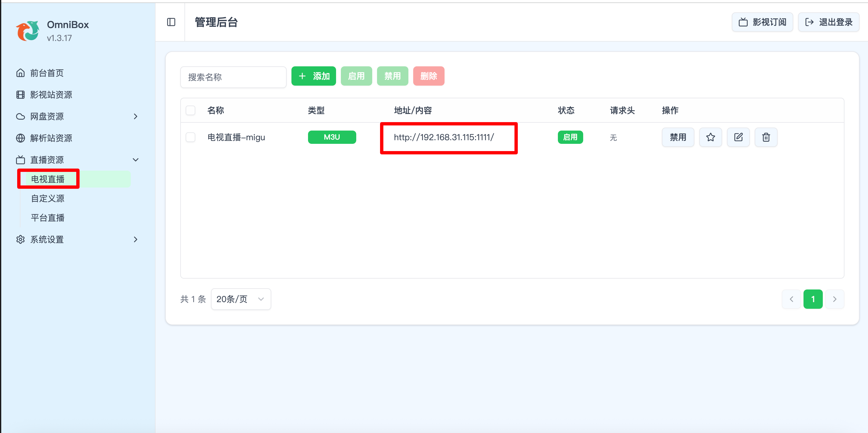Open 前台首页 from the sidebar
Screen dimensions: 868x433
(47, 73)
